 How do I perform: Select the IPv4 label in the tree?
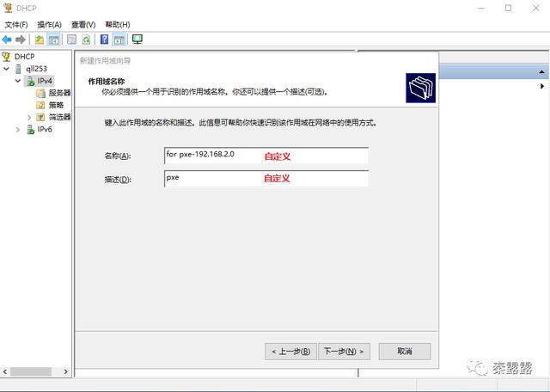pos(45,81)
